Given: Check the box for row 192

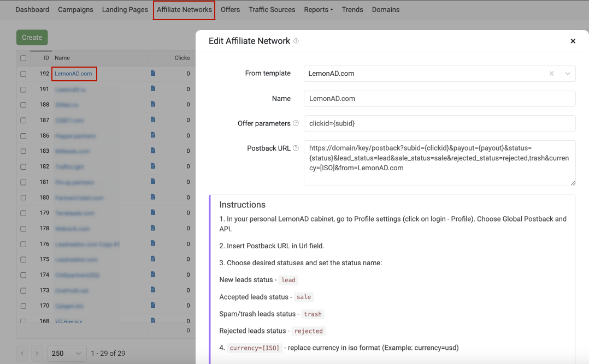Looking at the screenshot, I should (x=23, y=74).
